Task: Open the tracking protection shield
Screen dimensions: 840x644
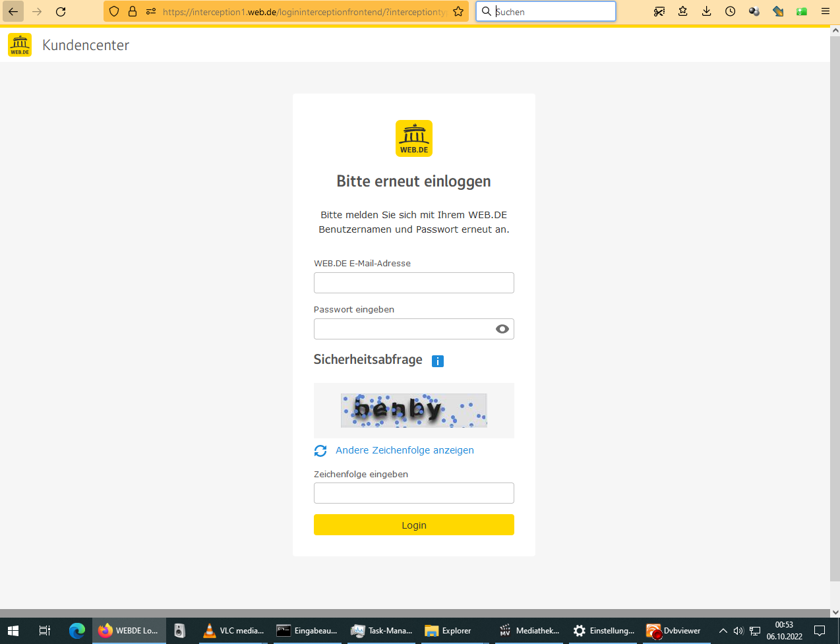Action: pyautogui.click(x=114, y=11)
